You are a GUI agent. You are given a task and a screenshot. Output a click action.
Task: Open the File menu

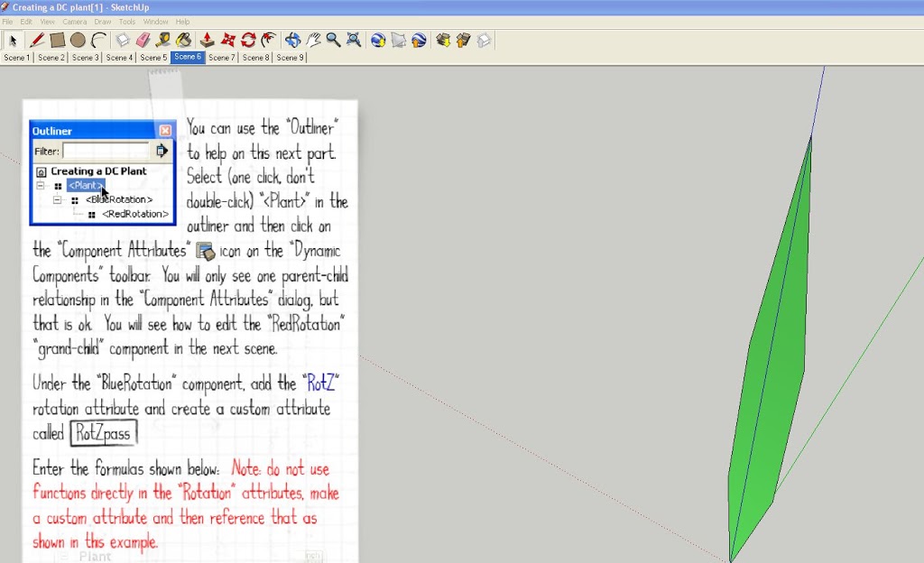pos(7,22)
